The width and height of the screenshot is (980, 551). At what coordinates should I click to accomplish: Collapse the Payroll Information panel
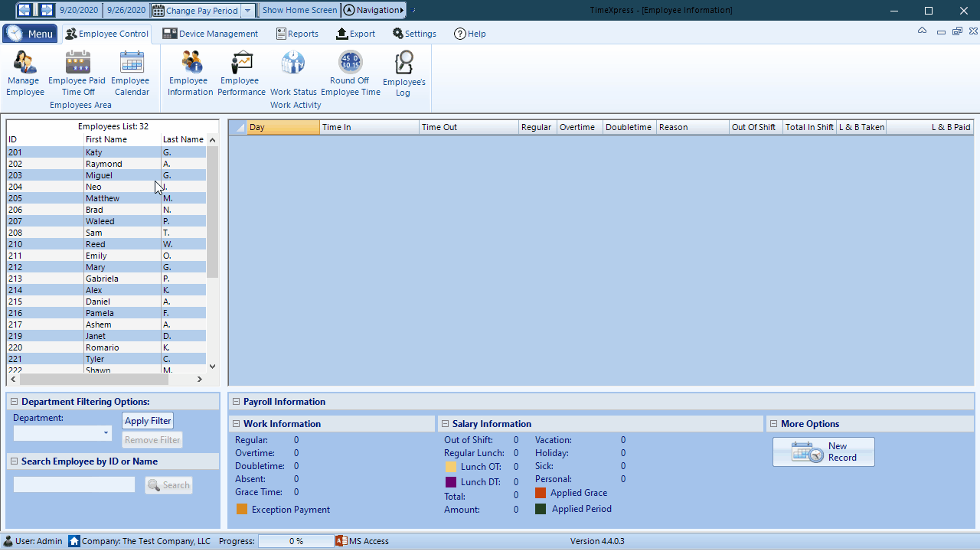236,402
